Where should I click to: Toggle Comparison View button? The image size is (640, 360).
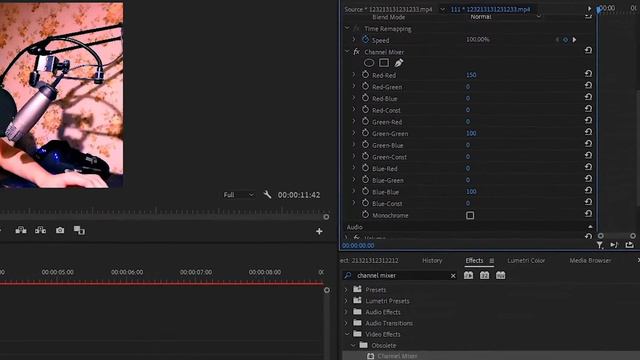click(79, 230)
